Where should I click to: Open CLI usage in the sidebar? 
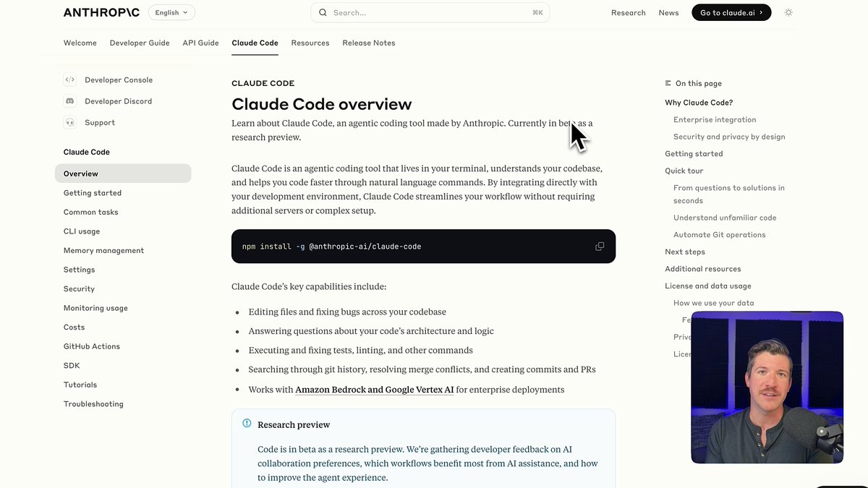(x=82, y=231)
